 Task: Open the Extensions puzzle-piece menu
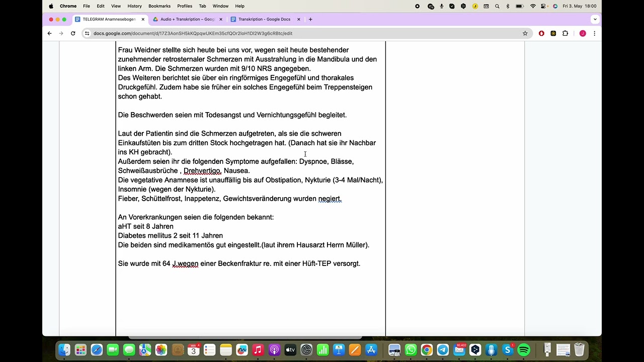(x=565, y=33)
